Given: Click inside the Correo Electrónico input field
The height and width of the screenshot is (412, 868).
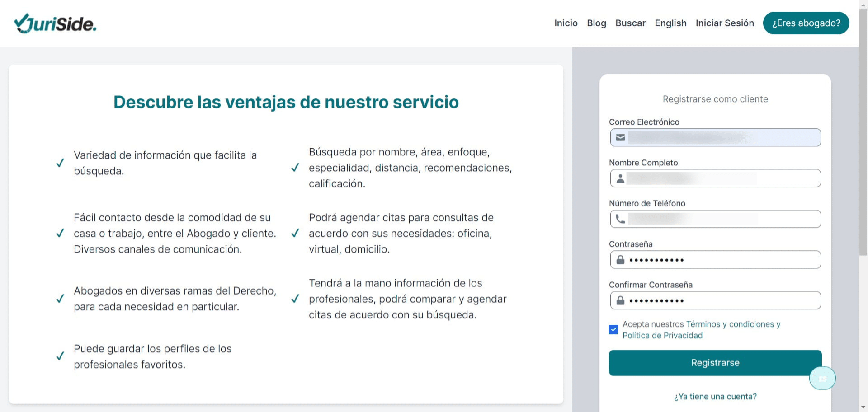Looking at the screenshot, I should 715,137.
